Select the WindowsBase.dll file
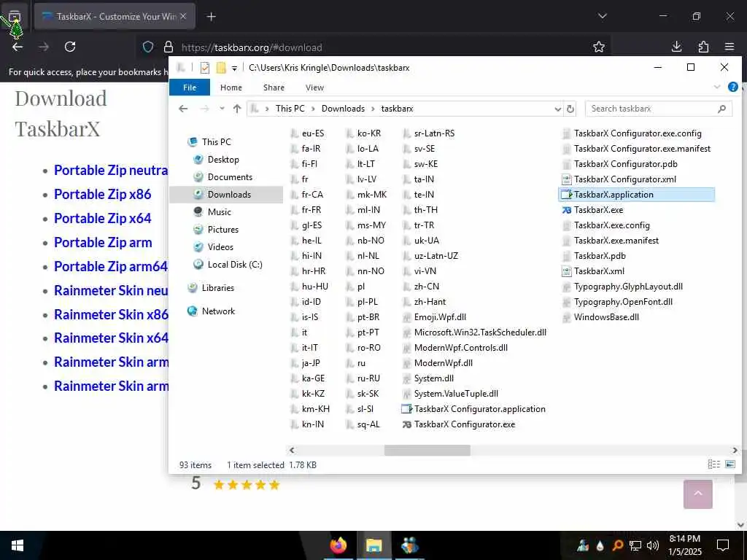Viewport: 747px width, 560px height. (601, 317)
